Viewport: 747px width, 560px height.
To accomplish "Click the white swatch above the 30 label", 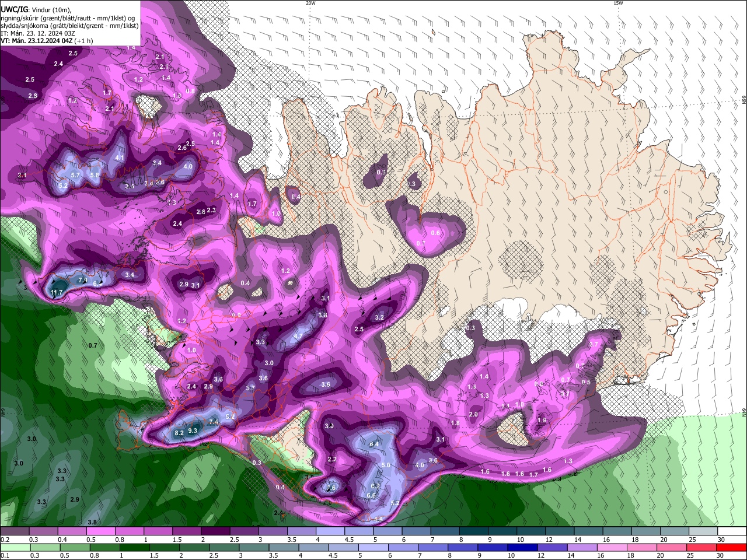I will pyautogui.click(x=732, y=531).
